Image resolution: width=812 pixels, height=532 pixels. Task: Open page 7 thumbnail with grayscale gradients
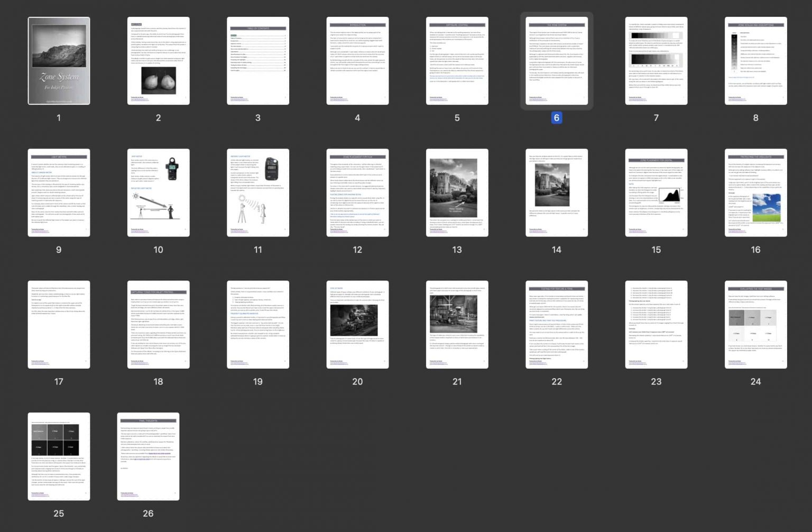(656, 61)
